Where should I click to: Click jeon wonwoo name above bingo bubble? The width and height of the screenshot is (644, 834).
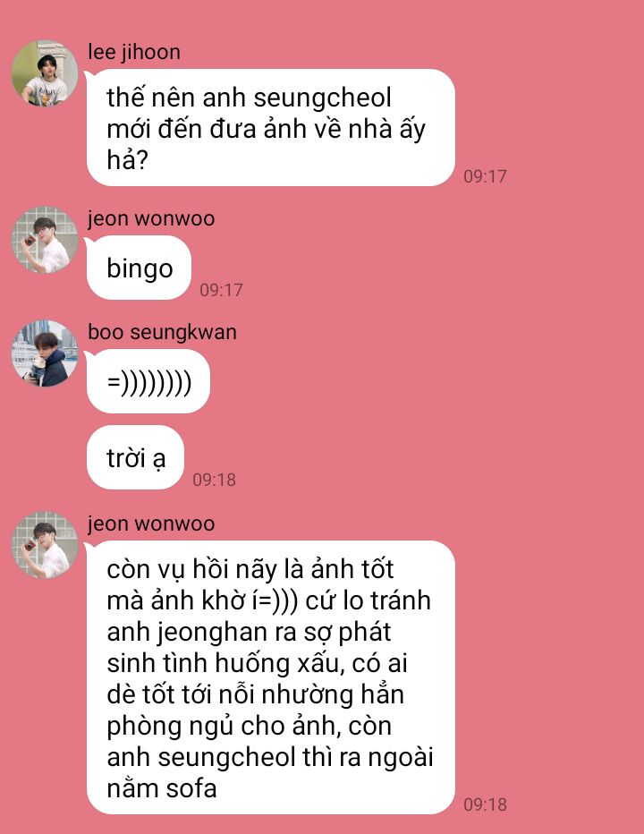point(151,218)
